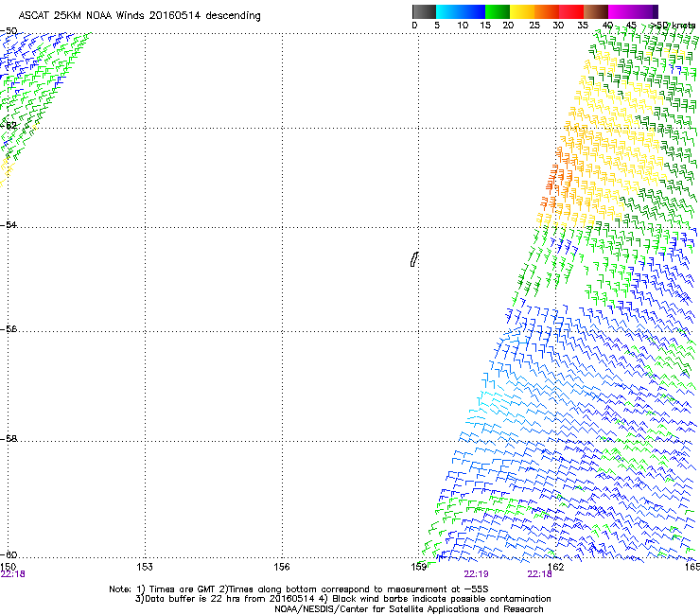Click the brown 35-40 knot color bar segment

click(596, 11)
